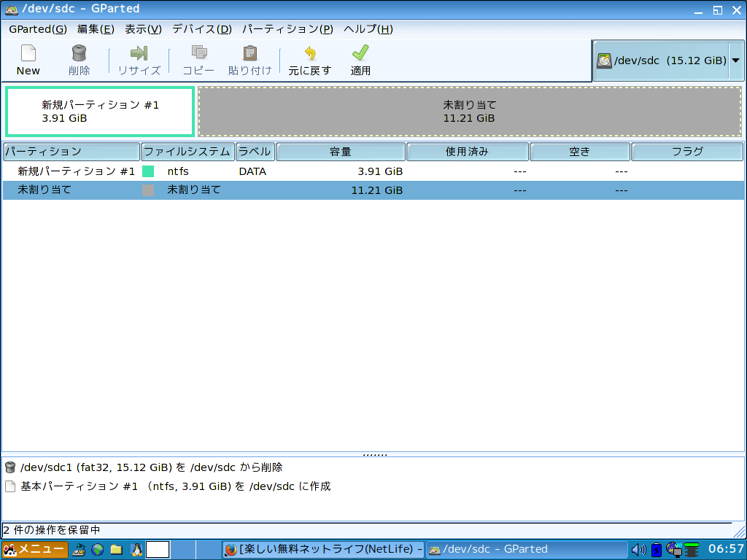The image size is (747, 560).
Task: Click the document icon beside the create operation
Action: coord(10,486)
